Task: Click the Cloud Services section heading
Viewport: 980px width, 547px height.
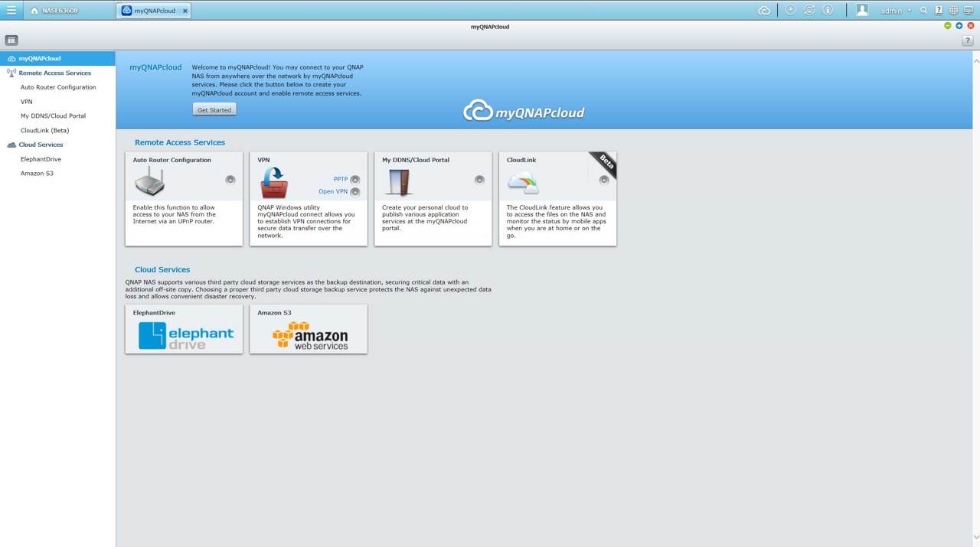Action: (162, 269)
